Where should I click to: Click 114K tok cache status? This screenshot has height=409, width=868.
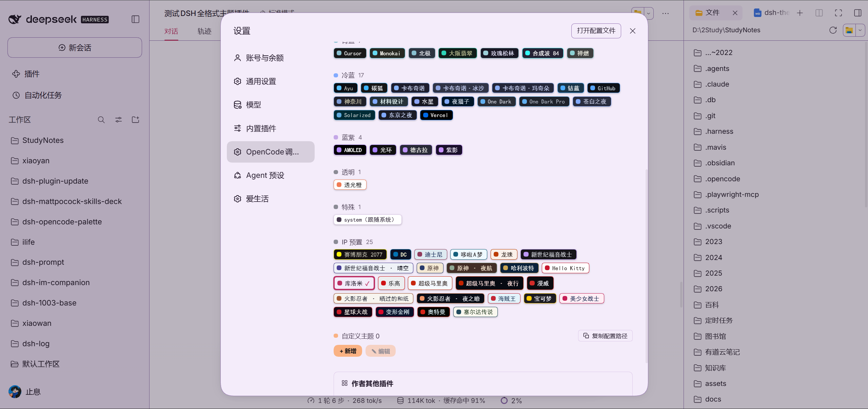click(441, 401)
